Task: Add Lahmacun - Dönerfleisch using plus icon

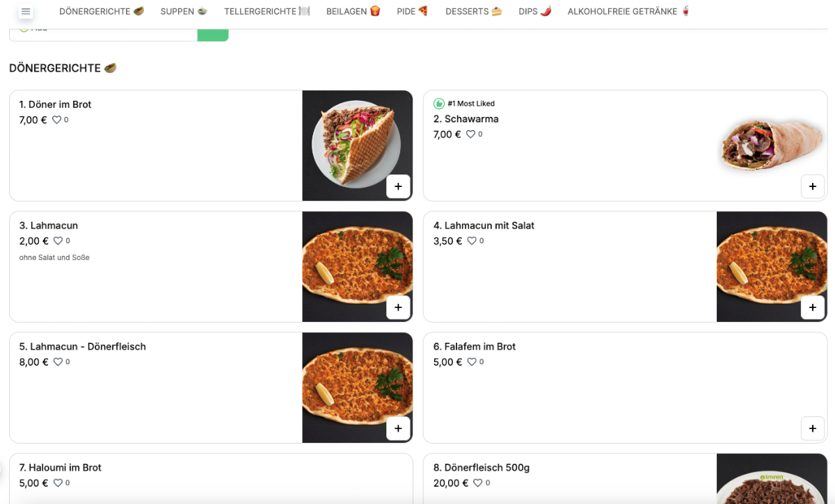Action: 398,428
